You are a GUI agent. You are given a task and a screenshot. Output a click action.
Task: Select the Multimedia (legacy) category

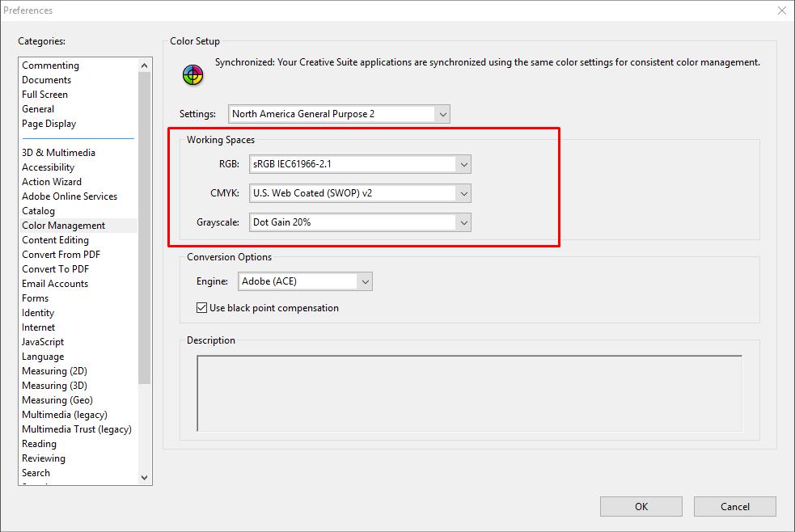point(79,415)
